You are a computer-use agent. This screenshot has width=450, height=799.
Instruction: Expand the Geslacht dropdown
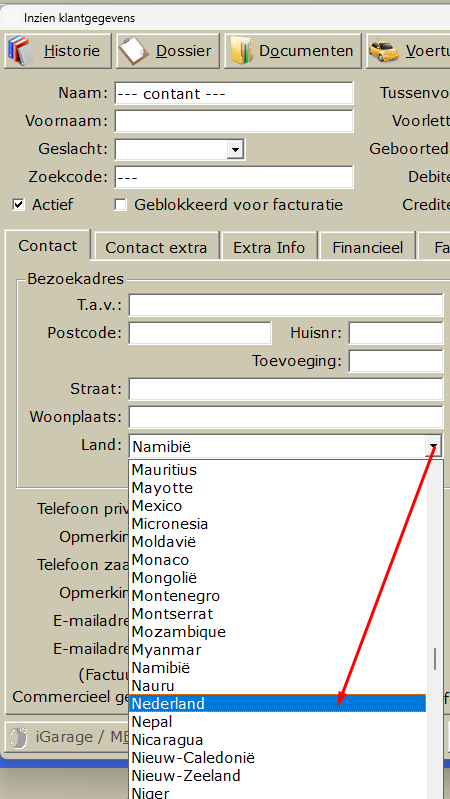[234, 150]
